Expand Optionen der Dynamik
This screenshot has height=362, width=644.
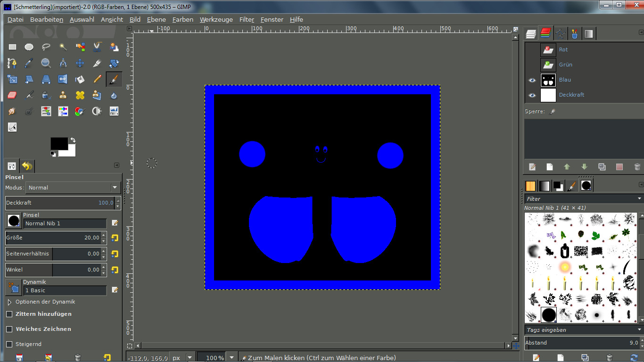[9, 302]
